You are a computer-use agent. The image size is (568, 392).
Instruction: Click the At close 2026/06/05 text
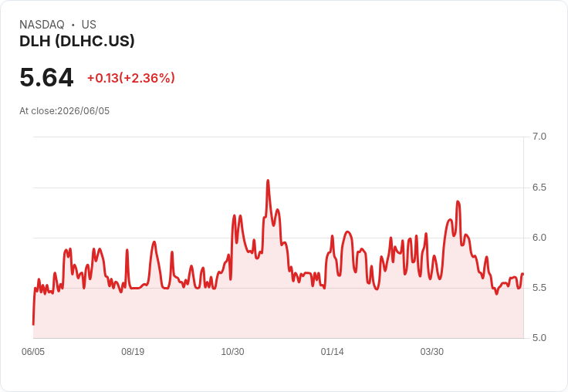click(x=65, y=111)
